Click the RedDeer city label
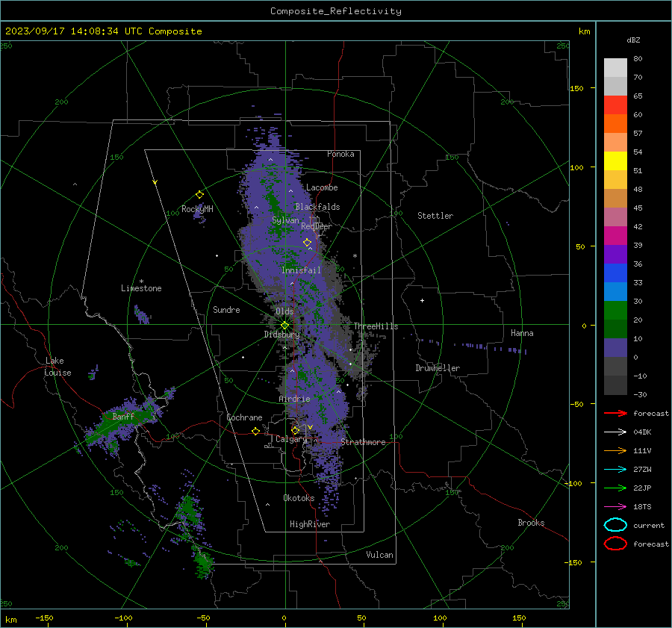The width and height of the screenshot is (672, 628). coord(317,226)
